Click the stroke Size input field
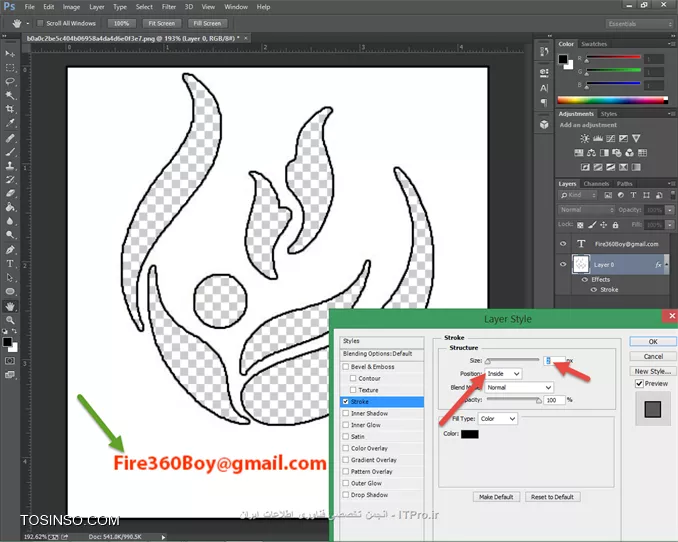This screenshot has width=678, height=542. 554,360
